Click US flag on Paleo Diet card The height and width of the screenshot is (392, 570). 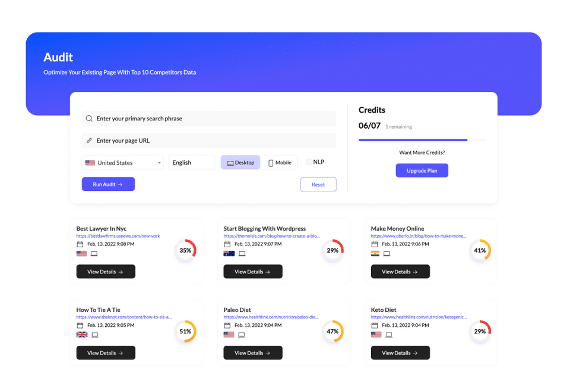pos(229,334)
